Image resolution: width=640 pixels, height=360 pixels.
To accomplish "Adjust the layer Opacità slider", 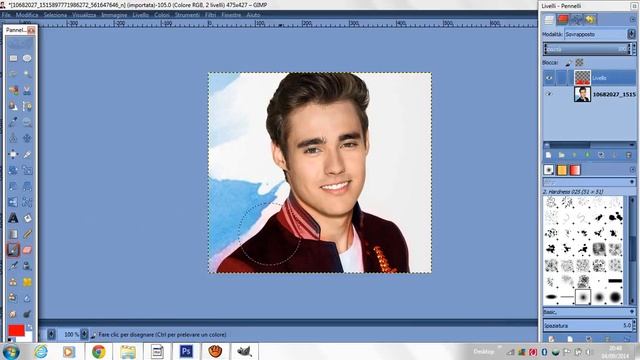I will click(587, 49).
